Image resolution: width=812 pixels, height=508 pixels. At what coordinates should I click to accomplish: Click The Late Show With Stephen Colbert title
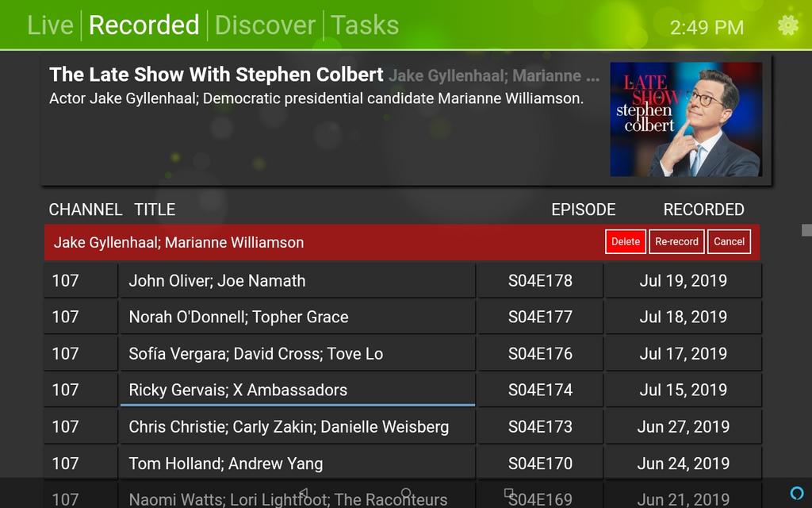[x=216, y=75]
